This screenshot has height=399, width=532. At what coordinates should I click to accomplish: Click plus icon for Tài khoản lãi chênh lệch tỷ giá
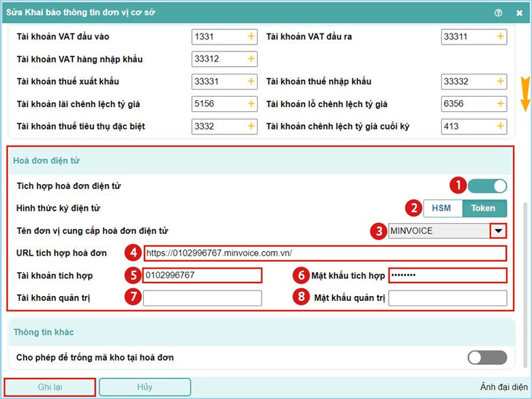[251, 104]
